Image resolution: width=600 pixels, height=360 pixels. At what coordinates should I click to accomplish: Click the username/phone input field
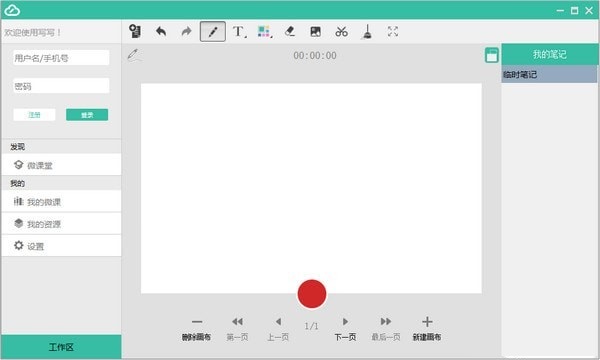click(61, 58)
